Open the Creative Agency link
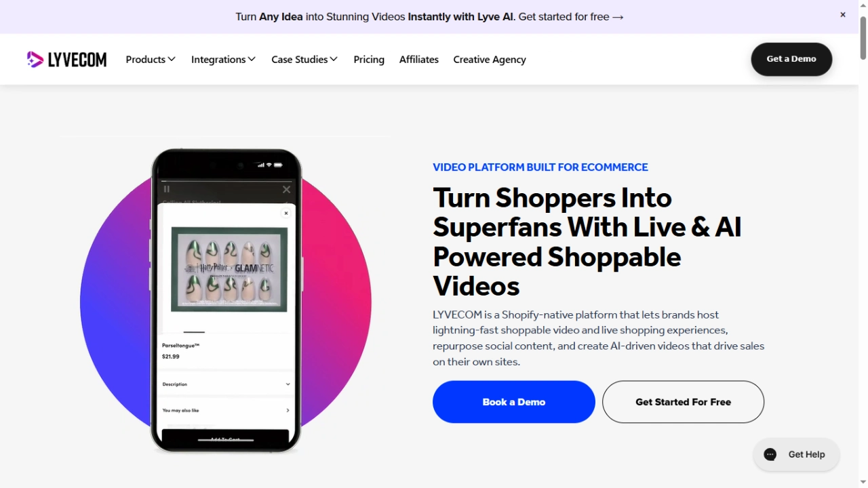The image size is (868, 488). [490, 60]
